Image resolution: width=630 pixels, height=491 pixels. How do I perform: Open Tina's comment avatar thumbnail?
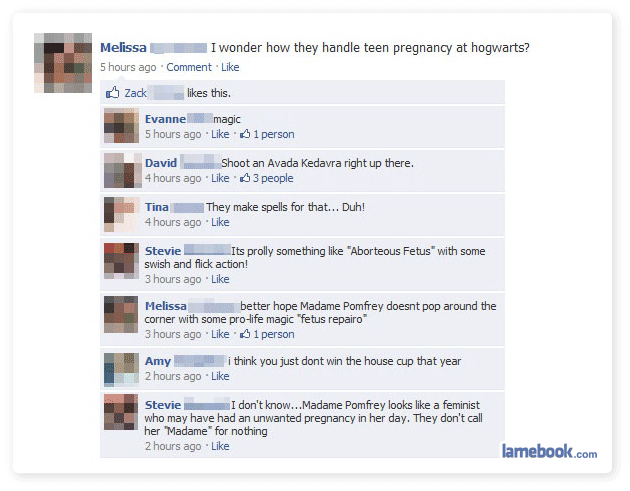(122, 214)
